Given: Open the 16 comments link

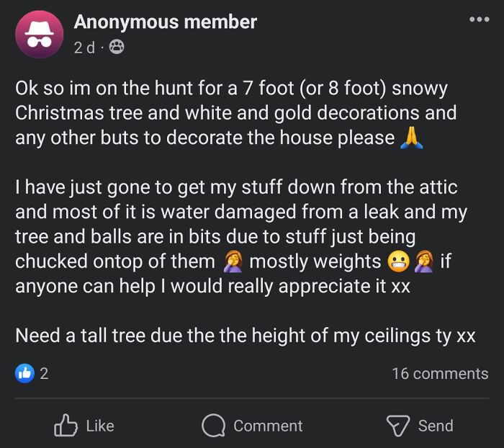Looking at the screenshot, I should coord(439,373).
